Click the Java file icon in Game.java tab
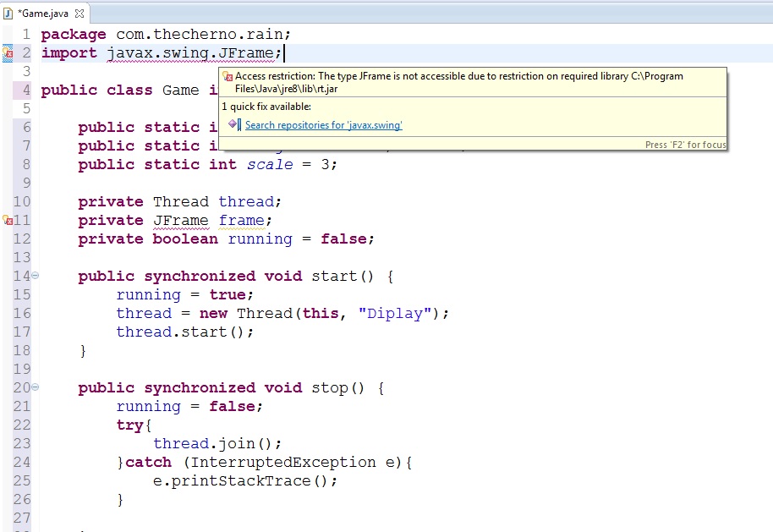This screenshot has width=773, height=532. tap(8, 14)
